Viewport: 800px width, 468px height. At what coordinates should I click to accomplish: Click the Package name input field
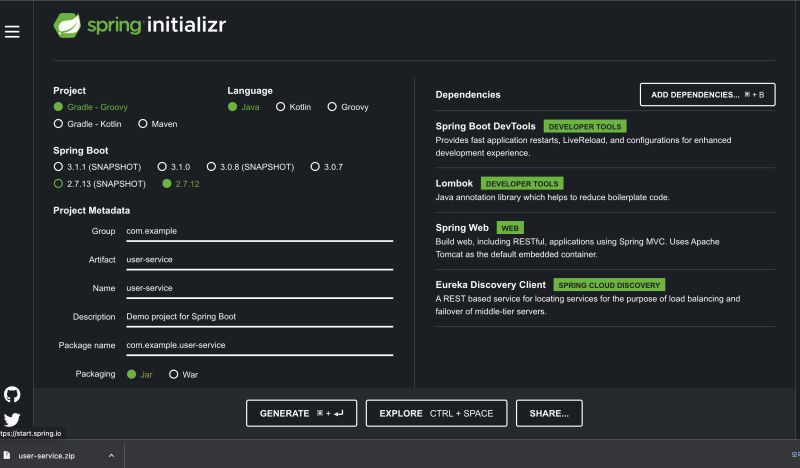[260, 346]
